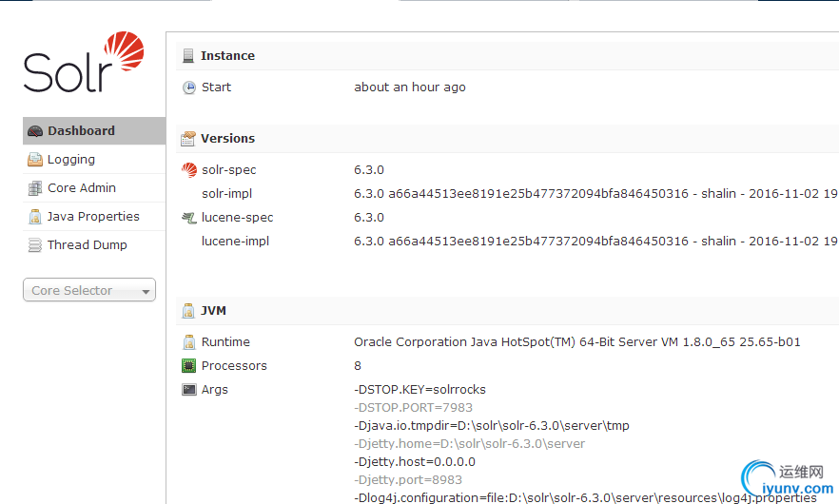Click the lucene-impl version string
Screen dimensions: 839x504
(x=595, y=242)
